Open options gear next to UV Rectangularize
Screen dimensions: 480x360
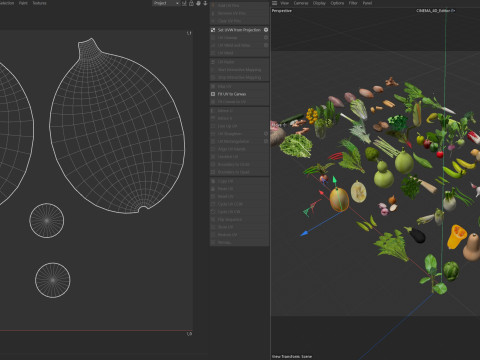266,141
